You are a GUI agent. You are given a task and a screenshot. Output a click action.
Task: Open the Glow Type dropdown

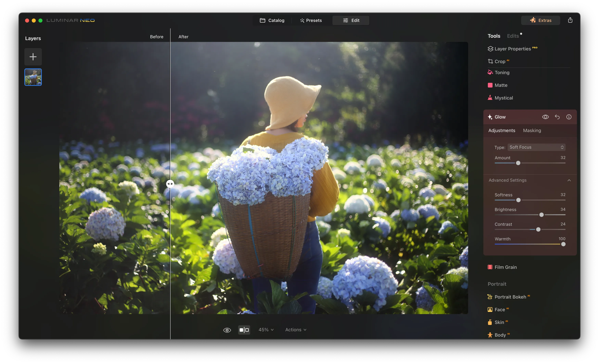pyautogui.click(x=536, y=147)
